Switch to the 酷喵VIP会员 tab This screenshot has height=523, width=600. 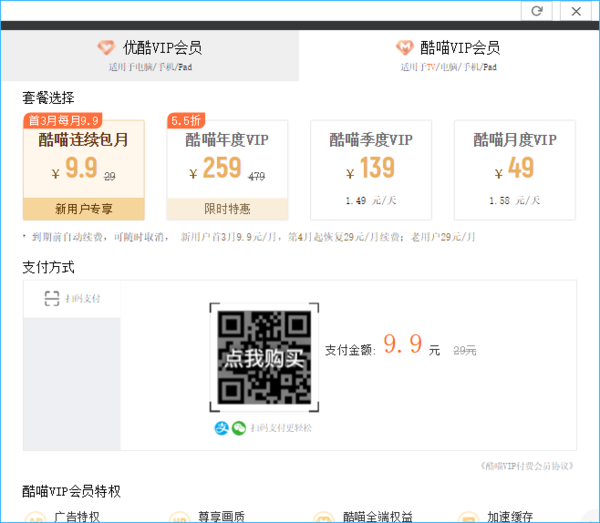[x=449, y=54]
